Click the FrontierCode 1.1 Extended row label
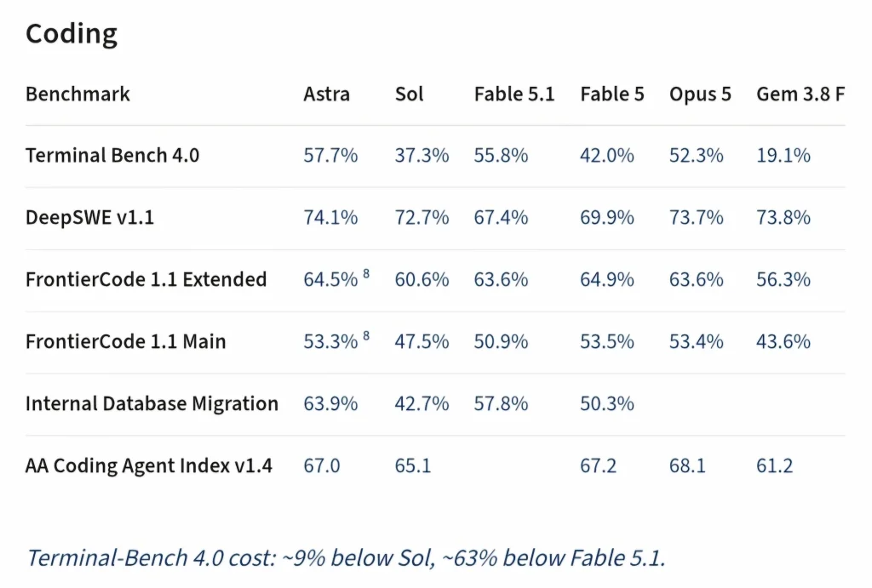The width and height of the screenshot is (872, 588). [x=146, y=279]
